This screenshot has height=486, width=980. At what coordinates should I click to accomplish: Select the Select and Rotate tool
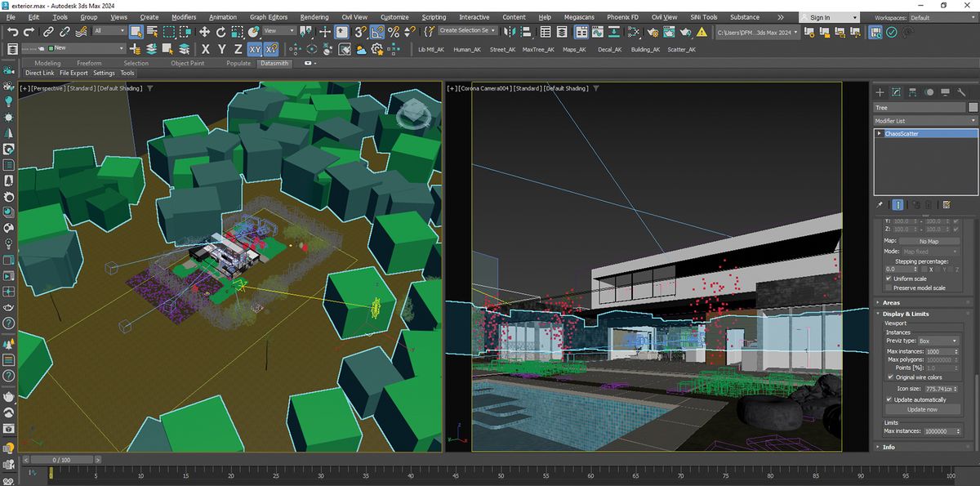[x=220, y=31]
